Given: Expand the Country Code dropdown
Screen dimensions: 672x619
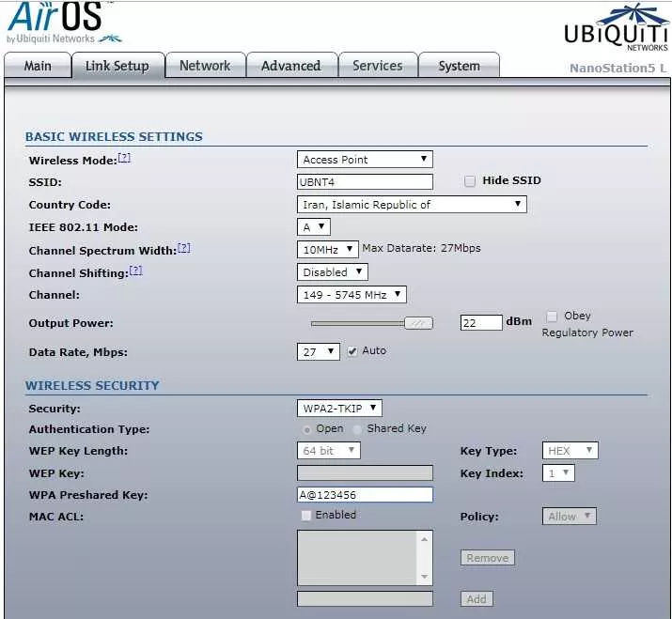Looking at the screenshot, I should 412,205.
